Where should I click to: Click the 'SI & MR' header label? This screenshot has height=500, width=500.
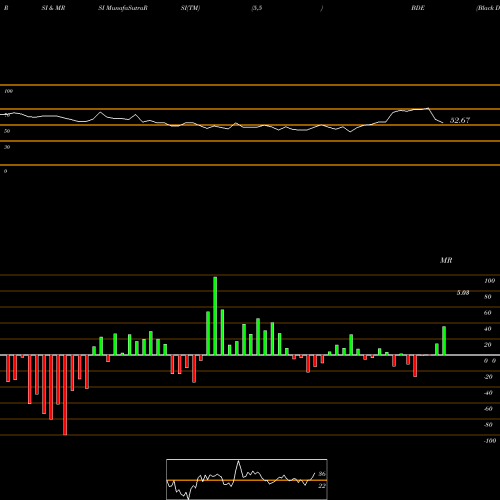point(53,8)
